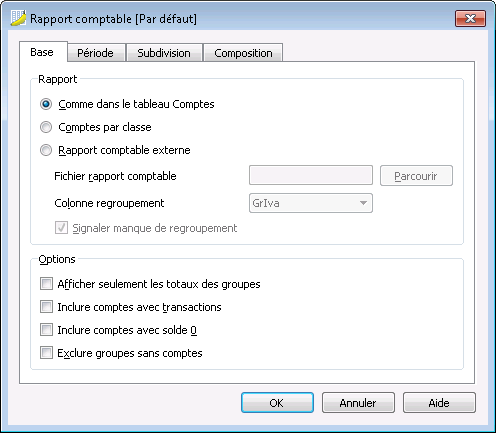
Task: Switch to the Base tab
Action: point(42,52)
